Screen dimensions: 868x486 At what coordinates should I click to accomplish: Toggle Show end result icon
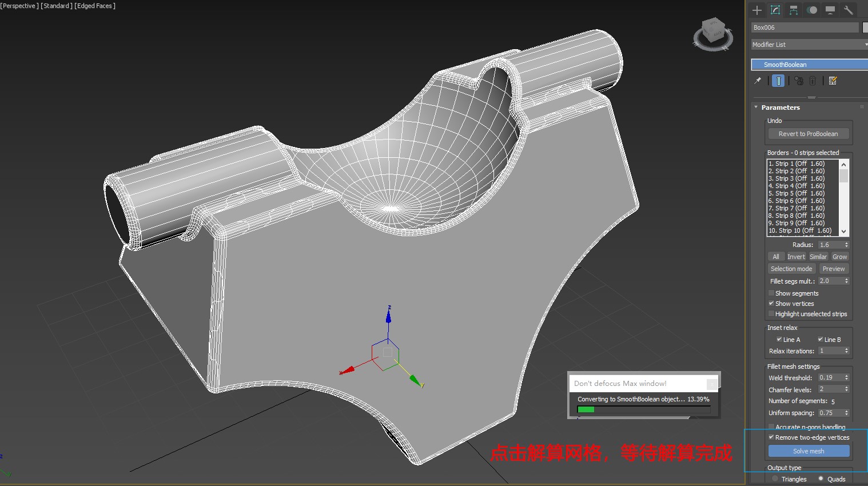coord(778,81)
